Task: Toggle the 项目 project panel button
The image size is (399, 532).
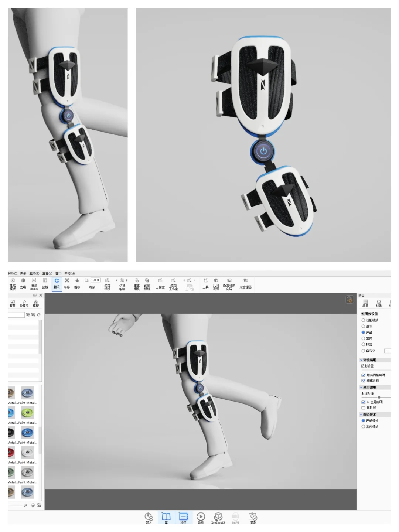Action: pos(184,518)
